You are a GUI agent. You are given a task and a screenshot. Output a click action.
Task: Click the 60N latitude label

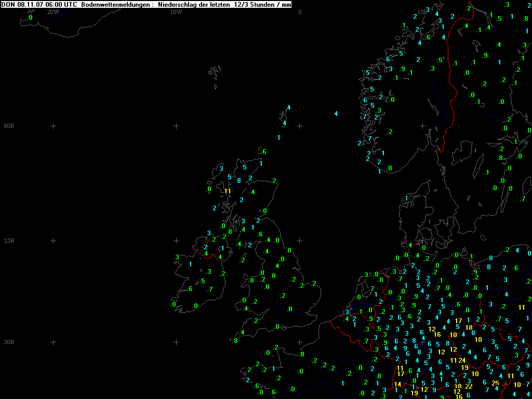(9, 126)
